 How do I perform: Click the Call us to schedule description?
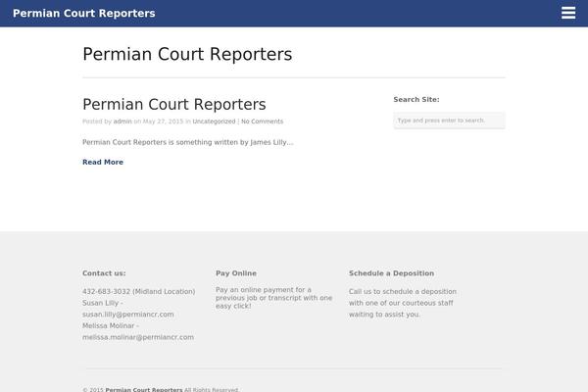click(403, 303)
